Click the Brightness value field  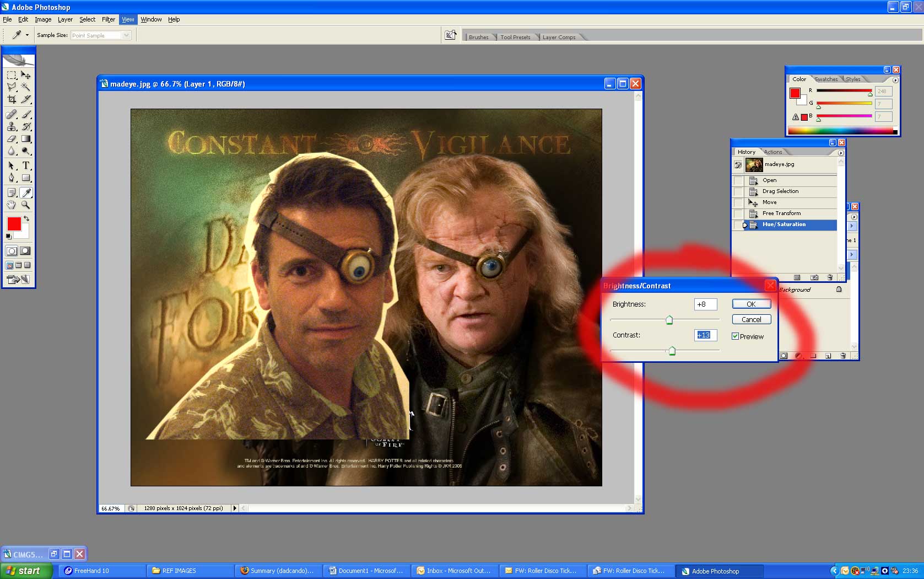[705, 304]
